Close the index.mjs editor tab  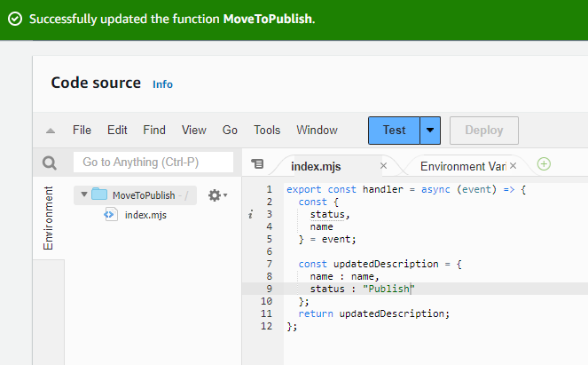(384, 166)
